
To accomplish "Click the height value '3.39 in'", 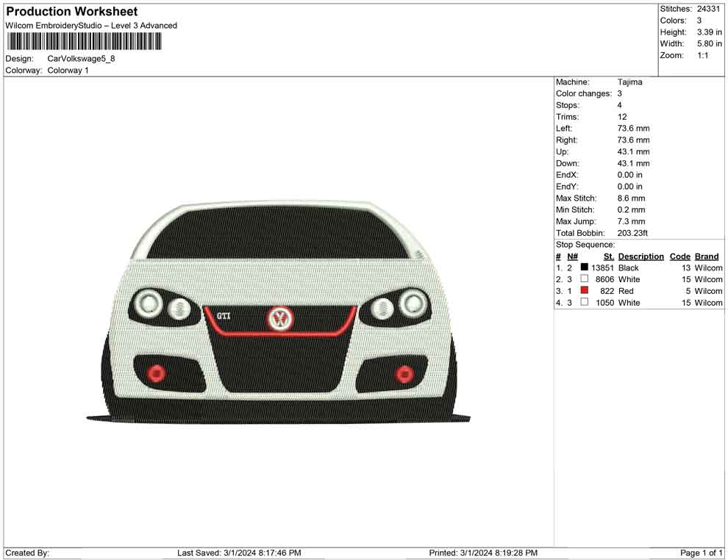I will (709, 32).
